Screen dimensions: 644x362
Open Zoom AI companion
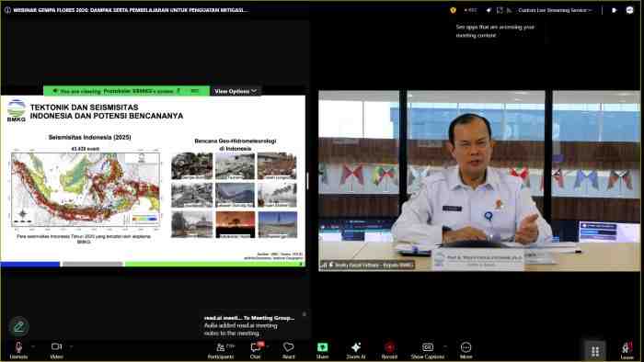coord(356,350)
